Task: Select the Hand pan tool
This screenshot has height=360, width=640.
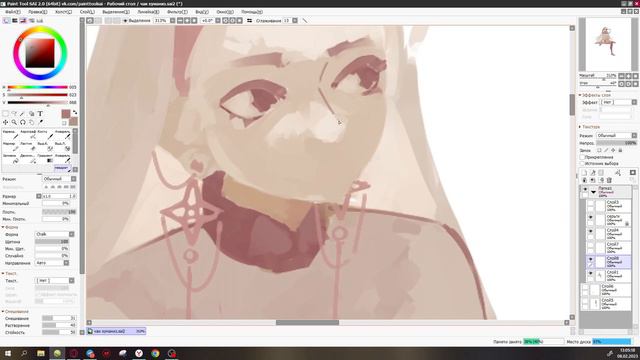Action: [x=31, y=122]
